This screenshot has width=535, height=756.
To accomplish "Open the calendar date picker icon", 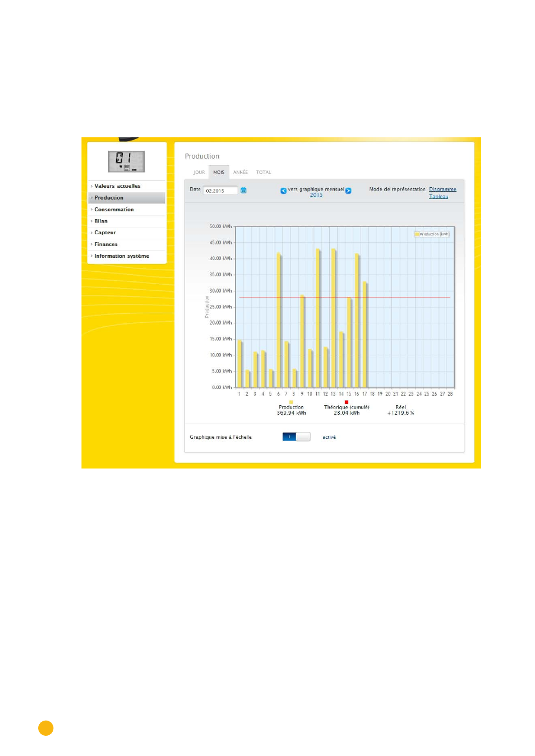I will 243,191.
